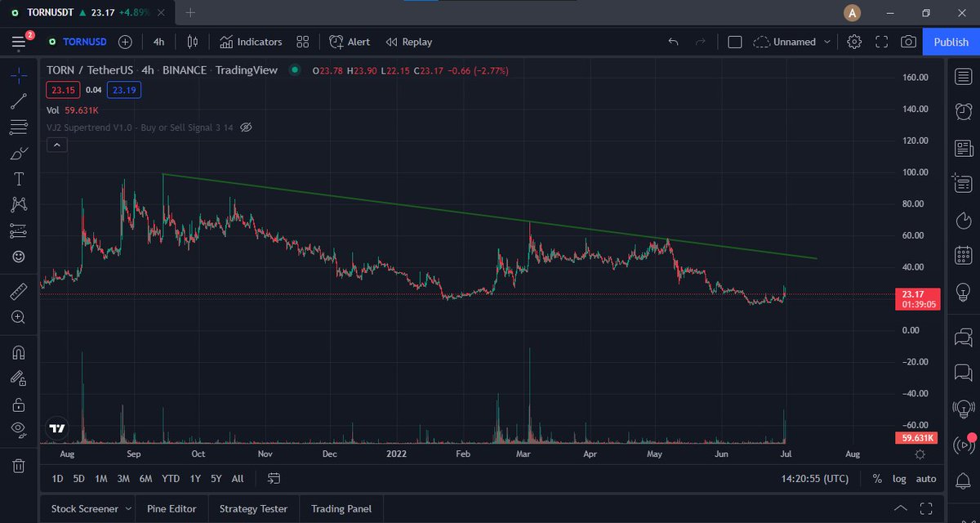Open the economic Calendar panel

(963, 254)
